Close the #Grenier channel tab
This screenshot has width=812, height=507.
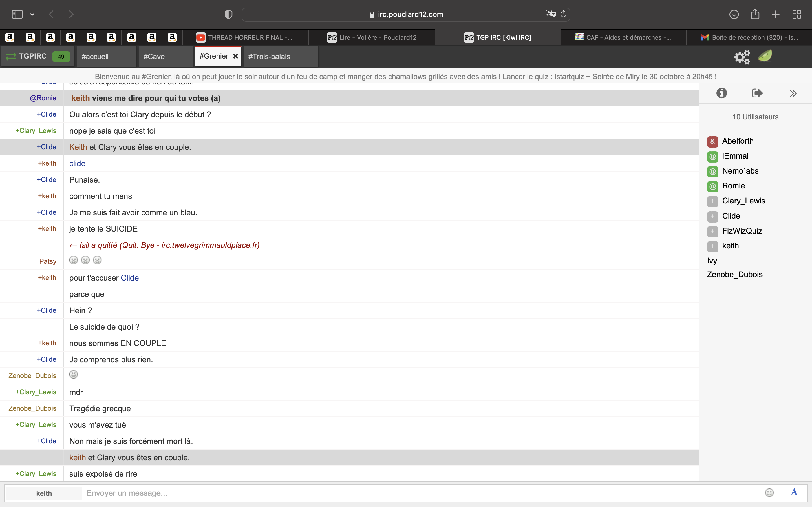[235, 56]
